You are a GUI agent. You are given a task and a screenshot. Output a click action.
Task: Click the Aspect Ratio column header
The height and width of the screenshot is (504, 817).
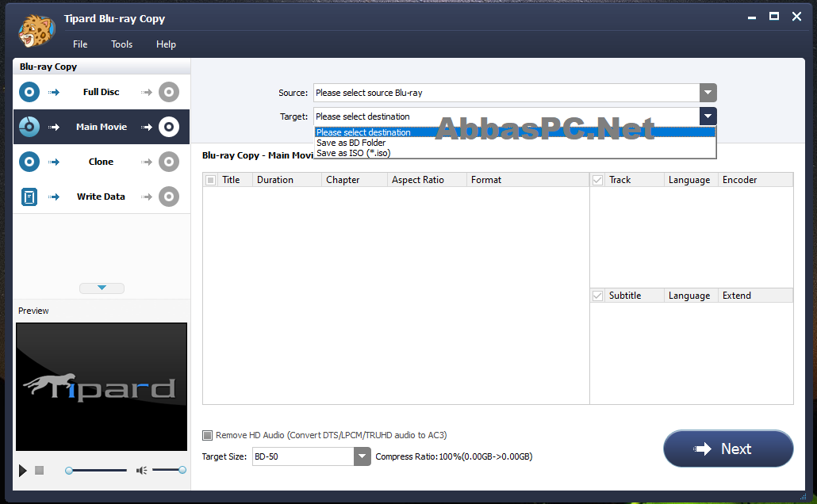tap(427, 180)
